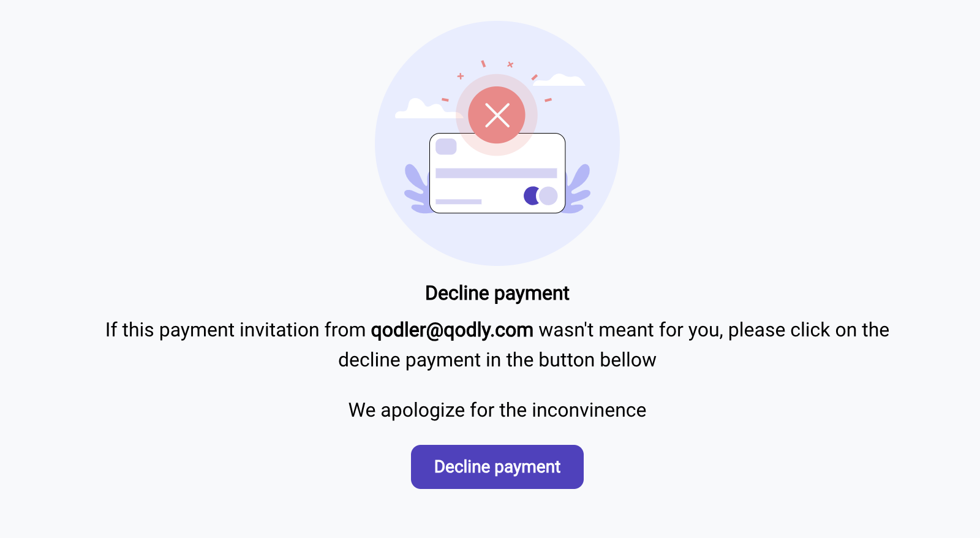Click the apology message text
The width and height of the screenshot is (980, 538).
(x=497, y=410)
